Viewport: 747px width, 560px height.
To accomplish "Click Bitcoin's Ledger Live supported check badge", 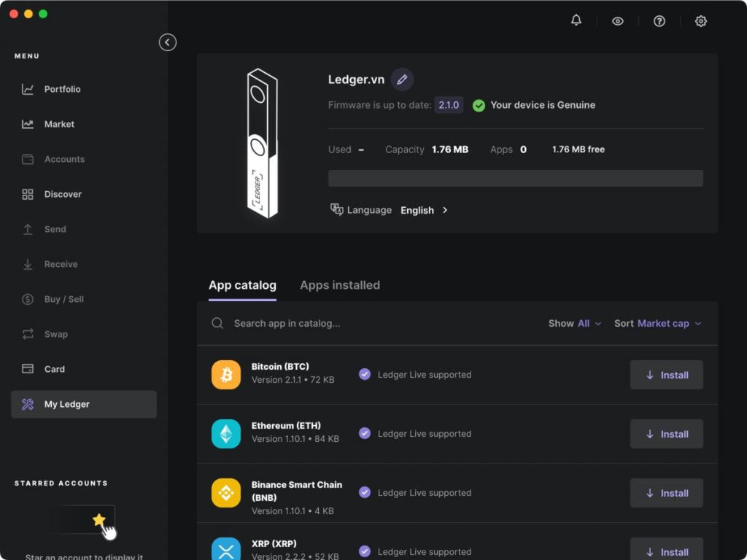I will tap(365, 374).
